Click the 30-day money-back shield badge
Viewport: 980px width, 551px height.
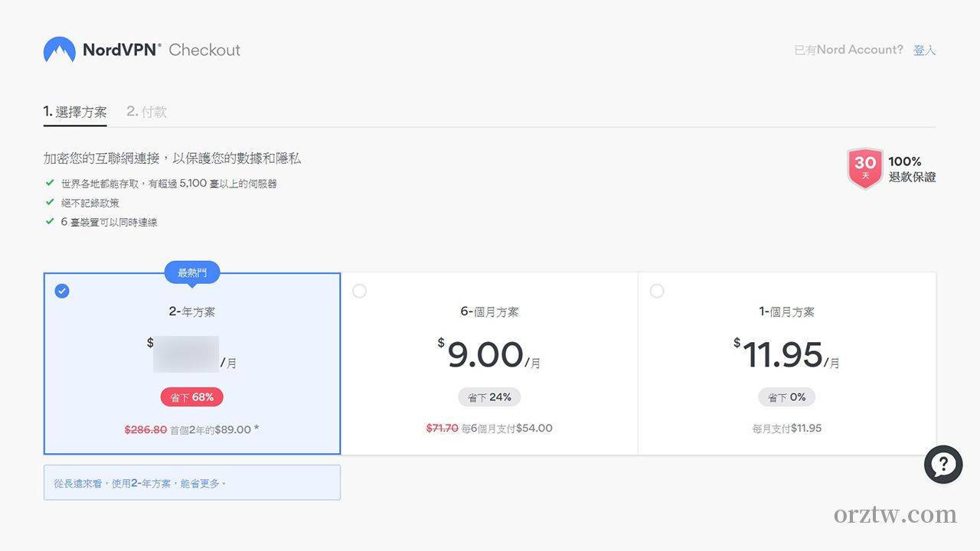coord(865,168)
